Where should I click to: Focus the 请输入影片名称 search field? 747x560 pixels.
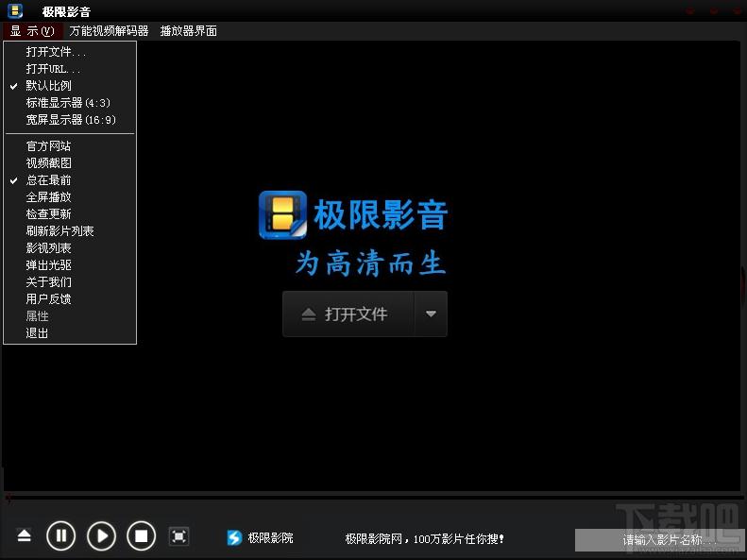point(658,540)
